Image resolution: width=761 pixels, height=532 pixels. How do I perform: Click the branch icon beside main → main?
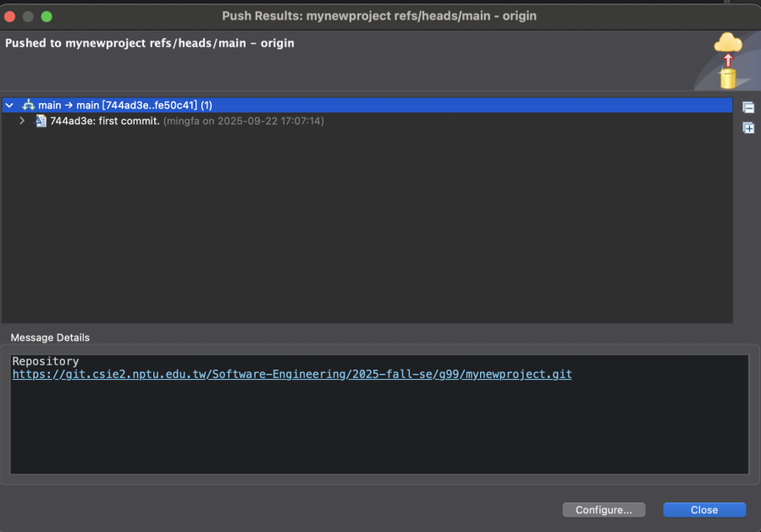[x=28, y=105]
